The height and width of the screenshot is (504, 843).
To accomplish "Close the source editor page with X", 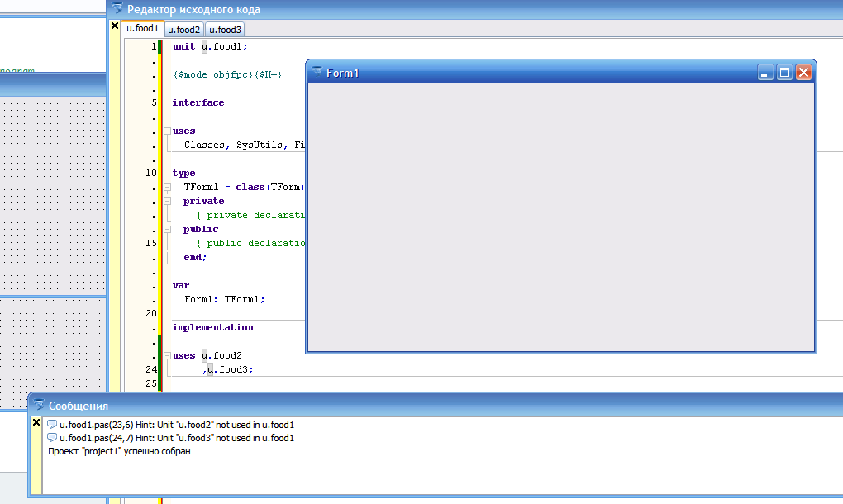I will 115,26.
